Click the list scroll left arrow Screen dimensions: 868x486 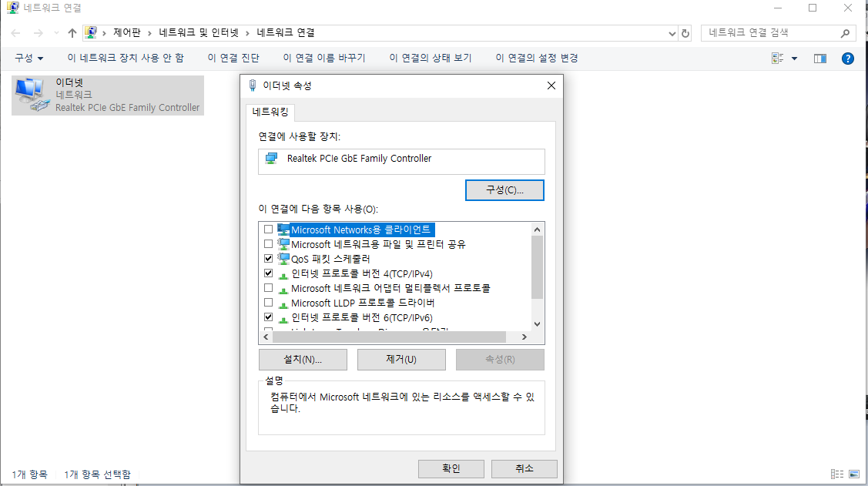pos(266,337)
